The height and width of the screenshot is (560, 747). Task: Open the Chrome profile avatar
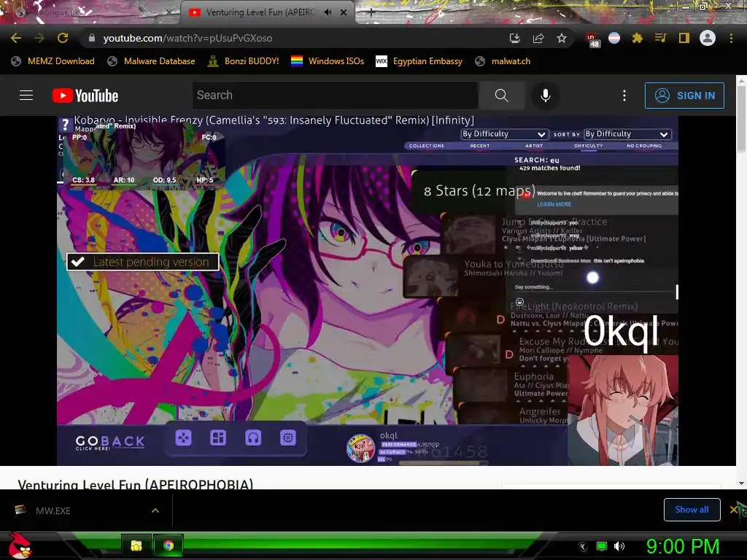pos(708,38)
